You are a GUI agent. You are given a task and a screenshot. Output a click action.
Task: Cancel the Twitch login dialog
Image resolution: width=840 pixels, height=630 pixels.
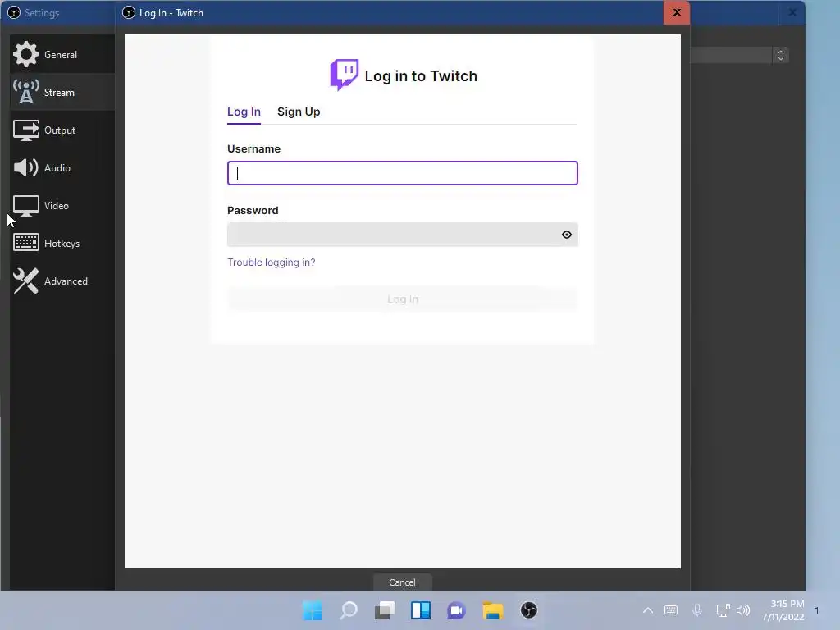(x=402, y=582)
